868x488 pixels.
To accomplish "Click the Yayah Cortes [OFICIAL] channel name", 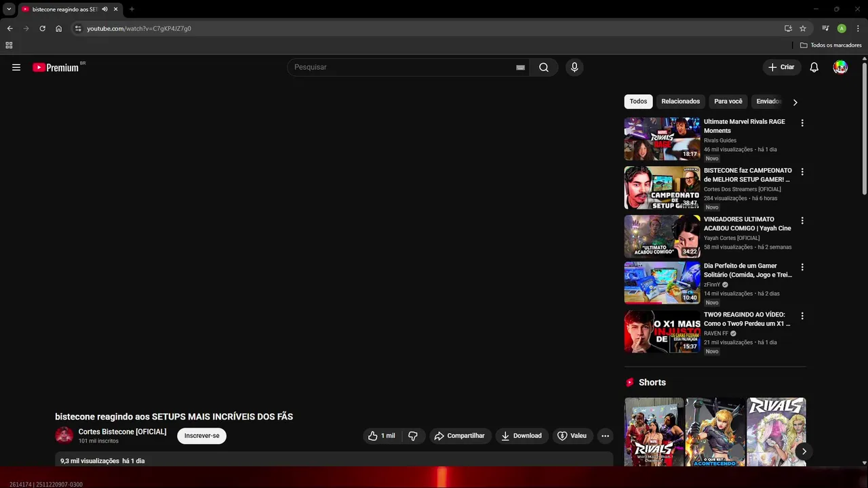I will [x=732, y=238].
